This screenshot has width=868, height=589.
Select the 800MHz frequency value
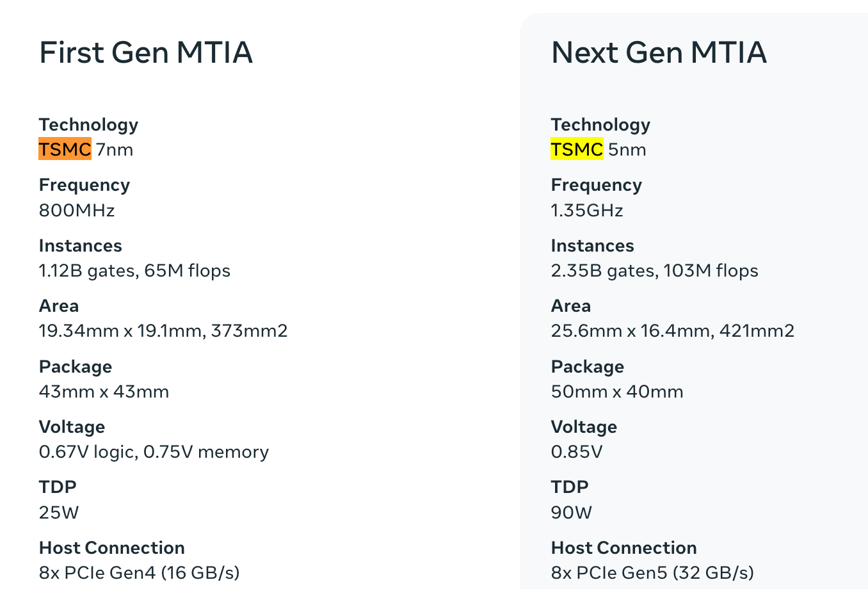(x=77, y=211)
